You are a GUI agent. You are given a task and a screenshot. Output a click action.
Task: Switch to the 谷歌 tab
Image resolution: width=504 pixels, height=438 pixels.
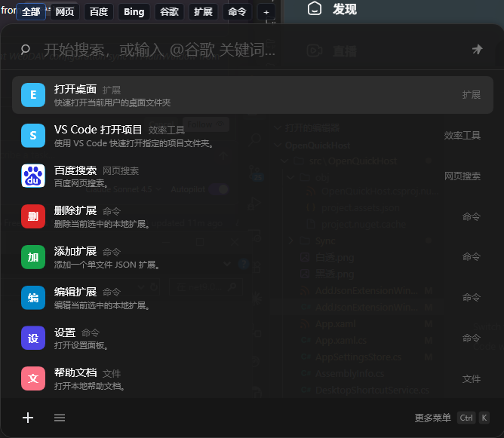coord(170,12)
